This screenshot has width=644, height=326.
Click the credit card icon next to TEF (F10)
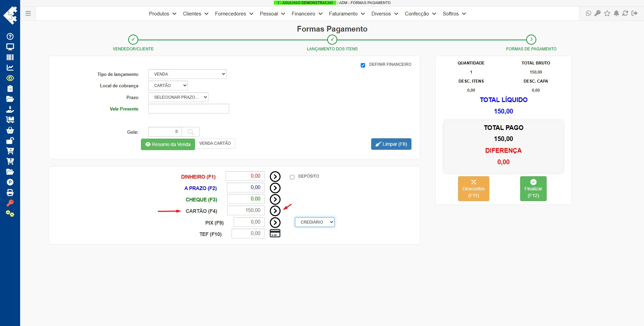click(x=275, y=233)
